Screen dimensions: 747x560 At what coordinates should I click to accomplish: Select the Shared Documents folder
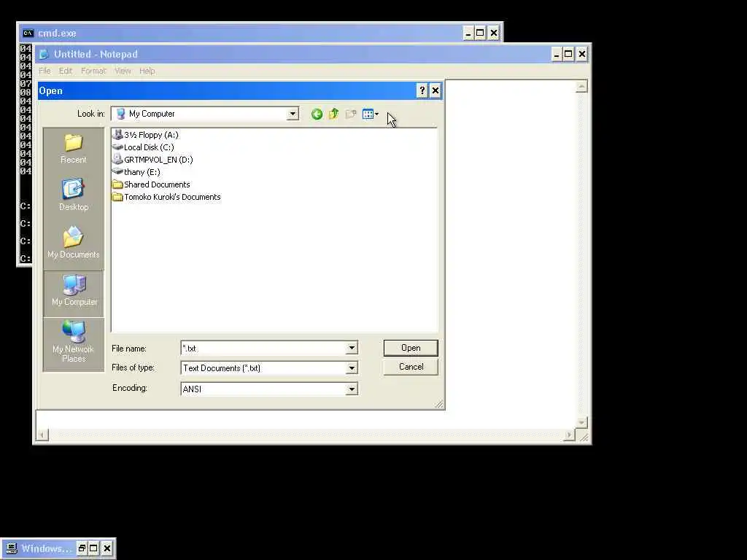point(152,184)
